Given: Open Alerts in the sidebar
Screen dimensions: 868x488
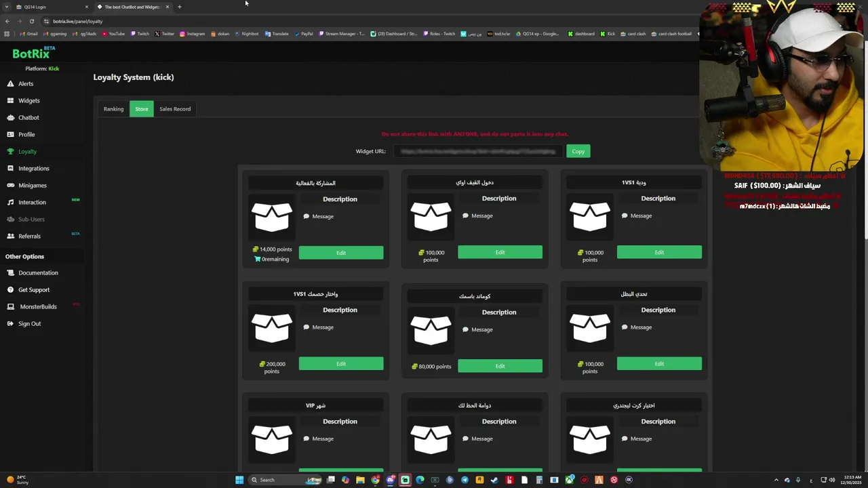Looking at the screenshot, I should point(26,83).
